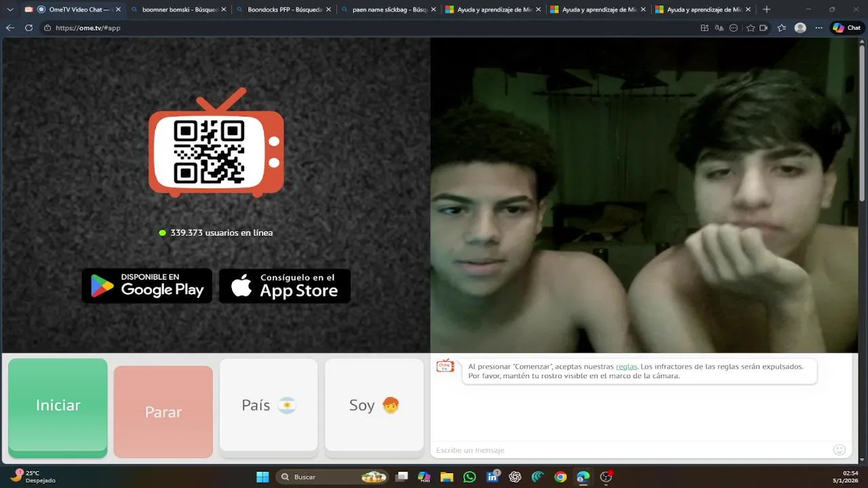
Task: Open the browser profile avatar
Action: click(x=800, y=28)
